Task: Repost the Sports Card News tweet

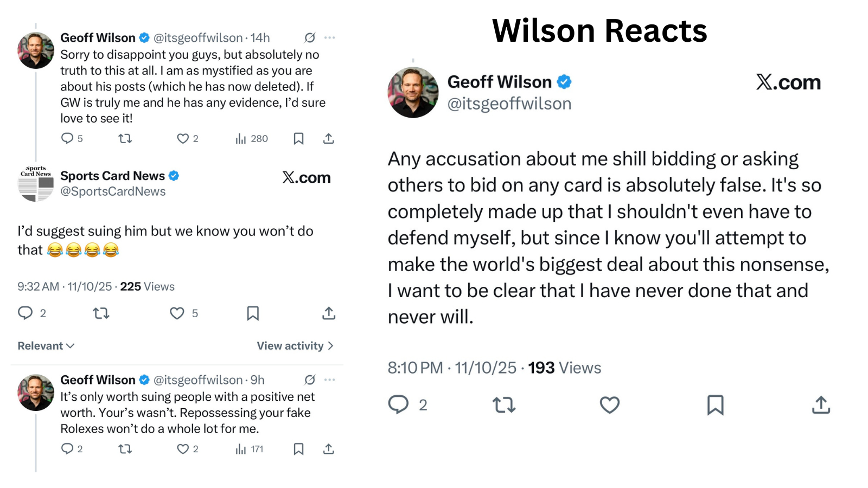Action: coord(101,313)
